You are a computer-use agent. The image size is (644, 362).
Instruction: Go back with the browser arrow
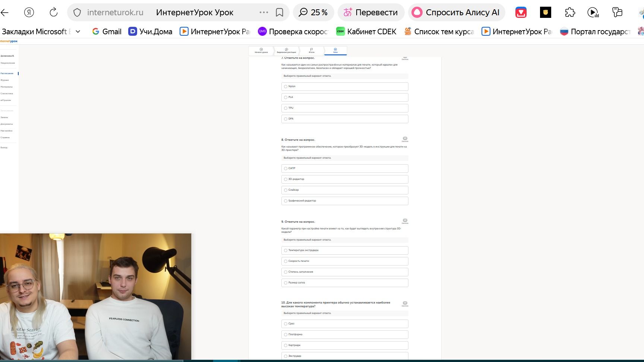point(5,12)
